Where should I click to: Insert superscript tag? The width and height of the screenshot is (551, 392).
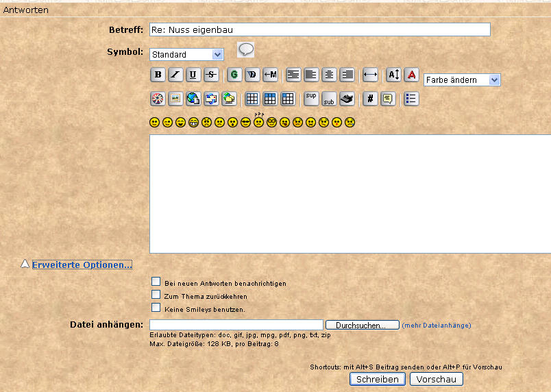311,98
